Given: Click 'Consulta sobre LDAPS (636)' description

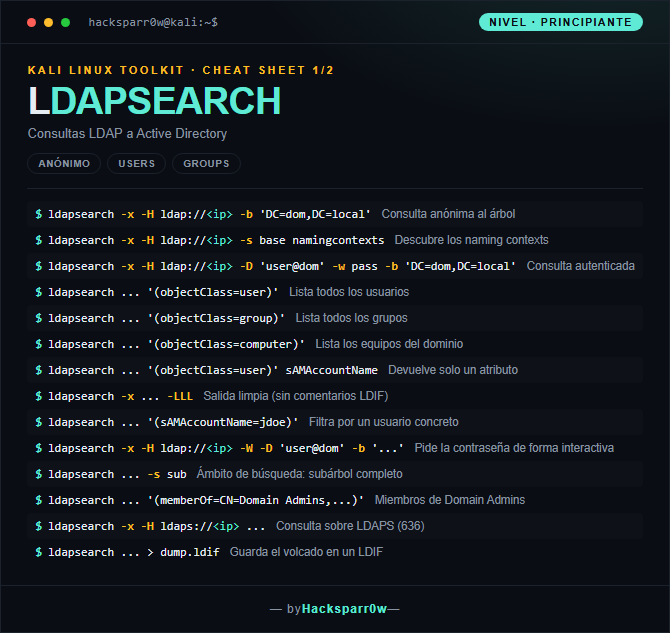Looking at the screenshot, I should (350, 526).
